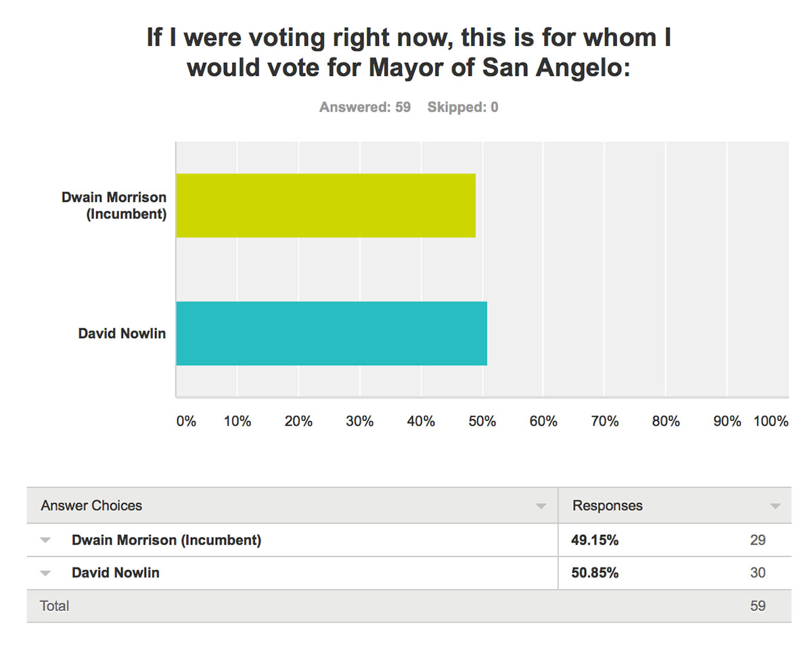Open the Responses column sort dropdown
Viewport: 812px width, 646px height.
pyautogui.click(x=775, y=505)
